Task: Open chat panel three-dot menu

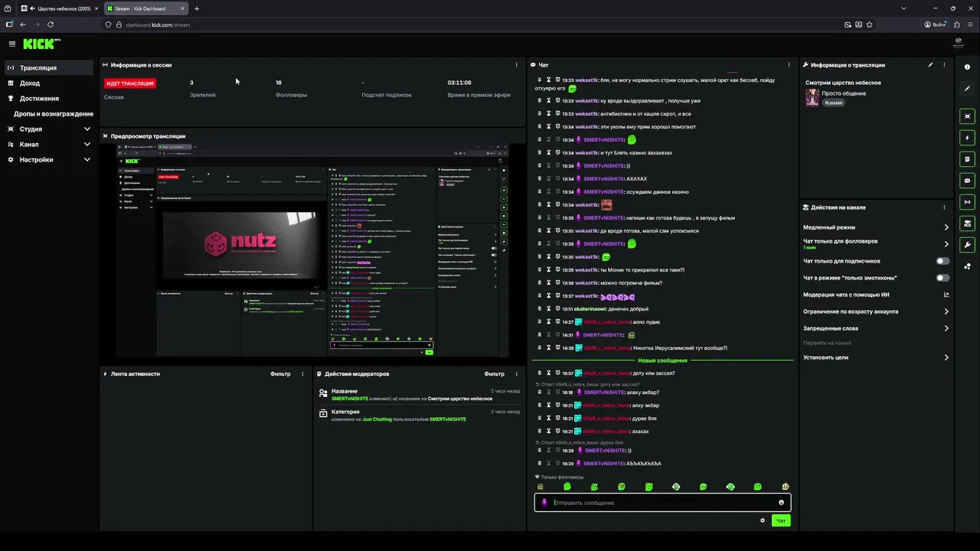Action: click(x=789, y=65)
